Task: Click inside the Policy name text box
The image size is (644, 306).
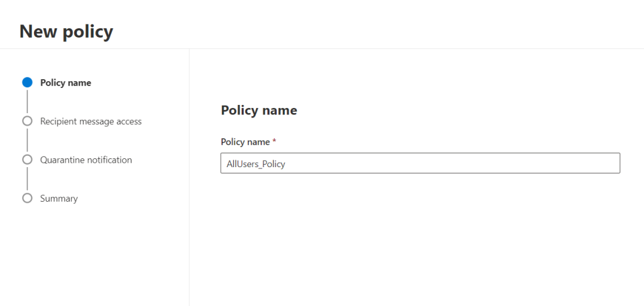Action: point(420,163)
